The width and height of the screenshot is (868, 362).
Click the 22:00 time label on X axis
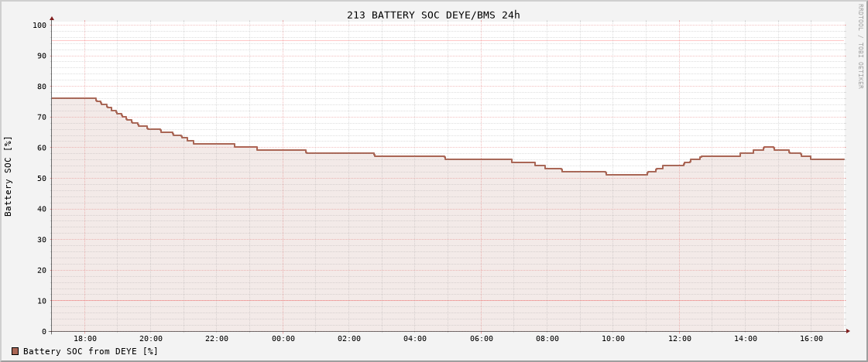tap(217, 339)
